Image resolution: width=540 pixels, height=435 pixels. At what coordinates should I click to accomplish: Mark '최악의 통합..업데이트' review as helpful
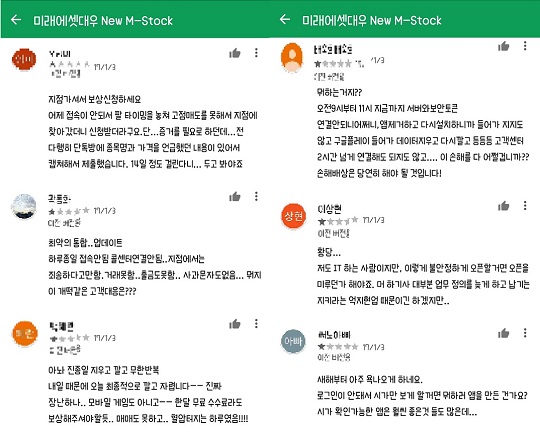[235, 197]
